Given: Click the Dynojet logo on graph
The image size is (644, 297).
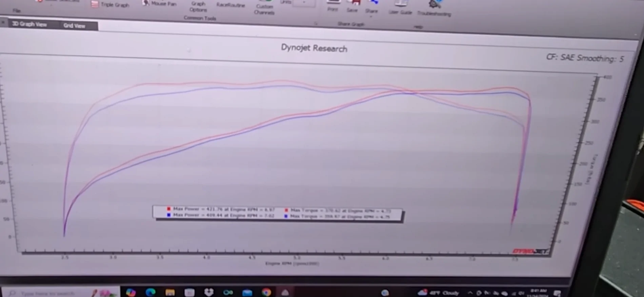Looking at the screenshot, I should (x=530, y=251).
